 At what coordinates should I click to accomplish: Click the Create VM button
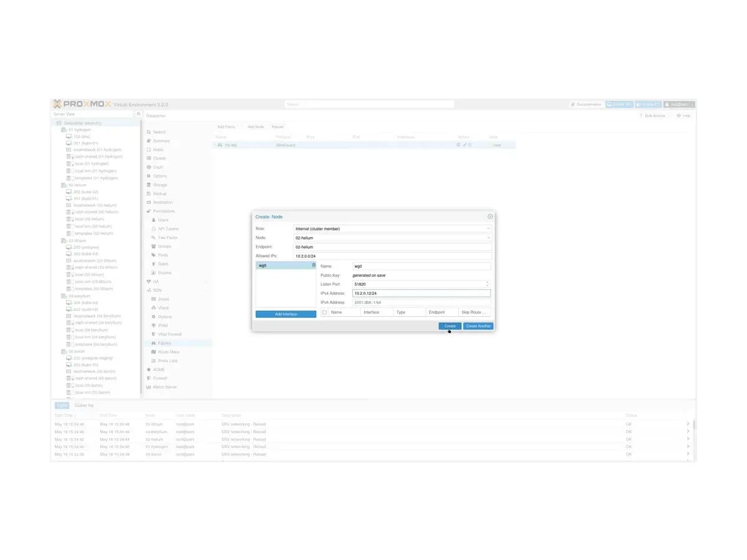tap(619, 105)
